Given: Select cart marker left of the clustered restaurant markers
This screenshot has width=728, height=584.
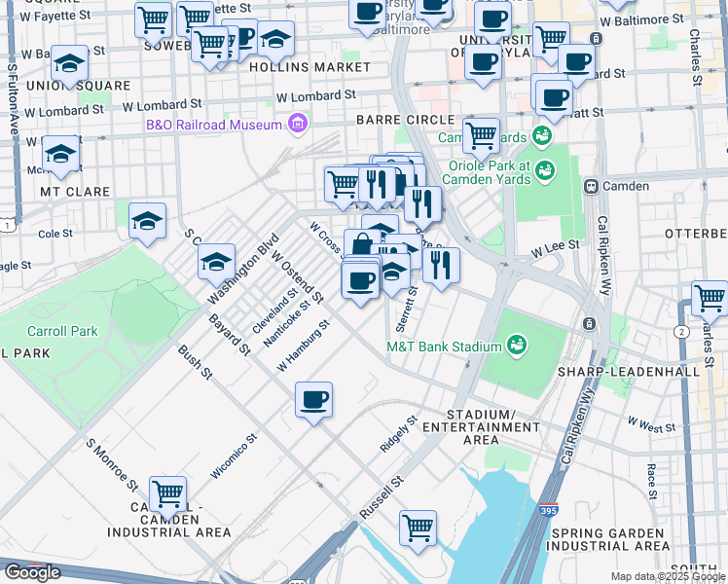Looking at the screenshot, I should click(x=343, y=186).
